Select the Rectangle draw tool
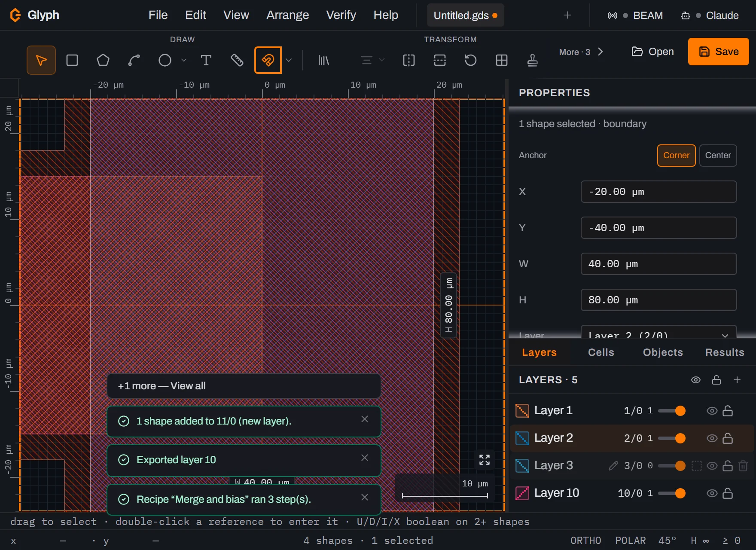The image size is (756, 550). pyautogui.click(x=72, y=60)
